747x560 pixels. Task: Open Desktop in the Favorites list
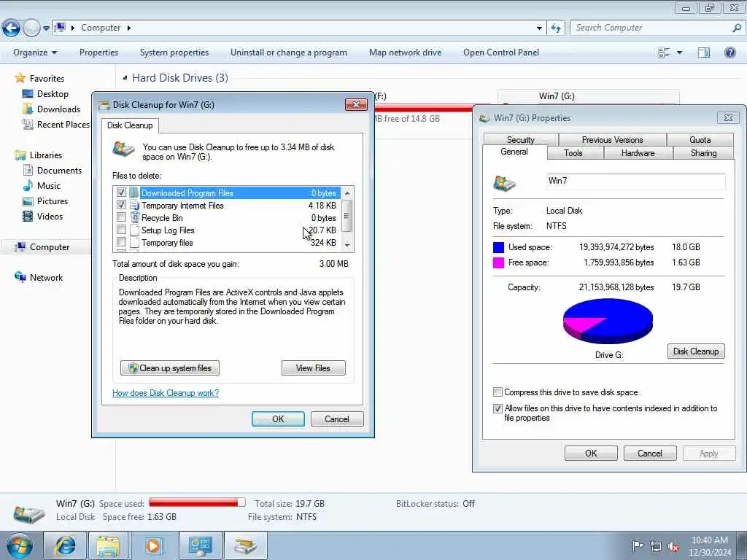(53, 94)
